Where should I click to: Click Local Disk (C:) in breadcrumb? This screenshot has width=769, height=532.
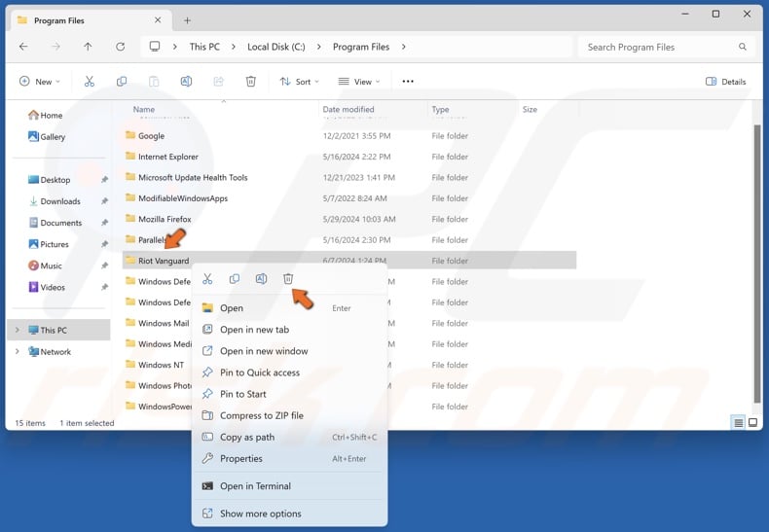pyautogui.click(x=275, y=47)
